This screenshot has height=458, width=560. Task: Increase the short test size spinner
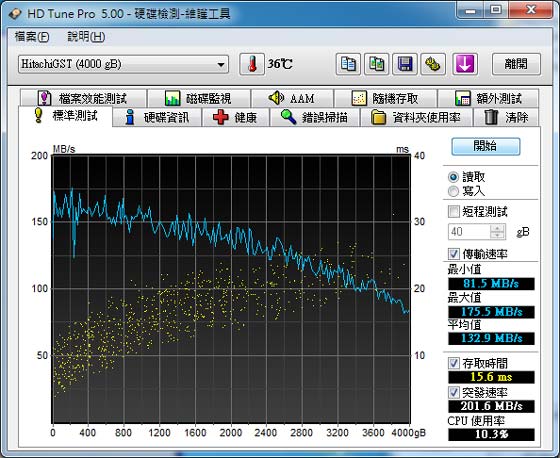click(x=498, y=228)
